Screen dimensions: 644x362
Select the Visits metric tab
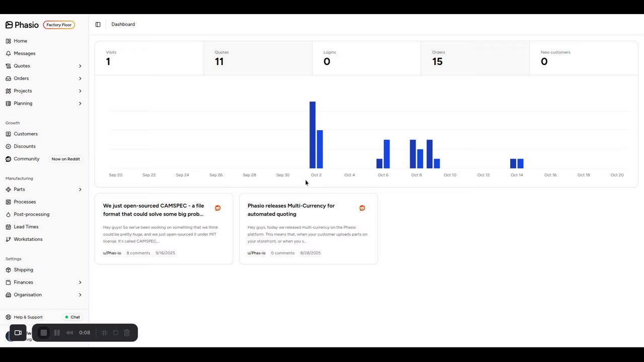click(x=149, y=58)
